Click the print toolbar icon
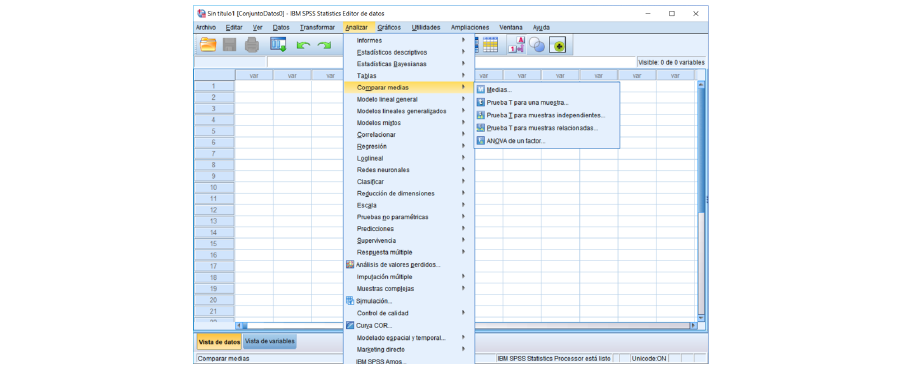Image resolution: width=900 pixels, height=371 pixels. [x=252, y=45]
